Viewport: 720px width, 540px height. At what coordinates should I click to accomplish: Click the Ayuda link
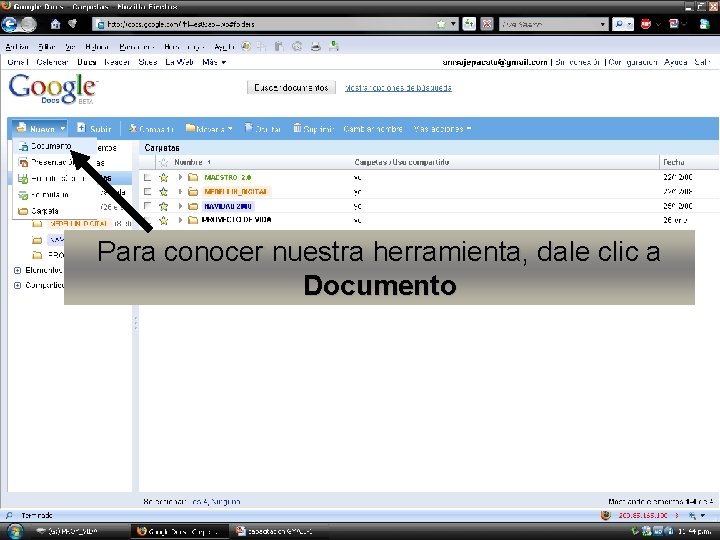click(675, 62)
